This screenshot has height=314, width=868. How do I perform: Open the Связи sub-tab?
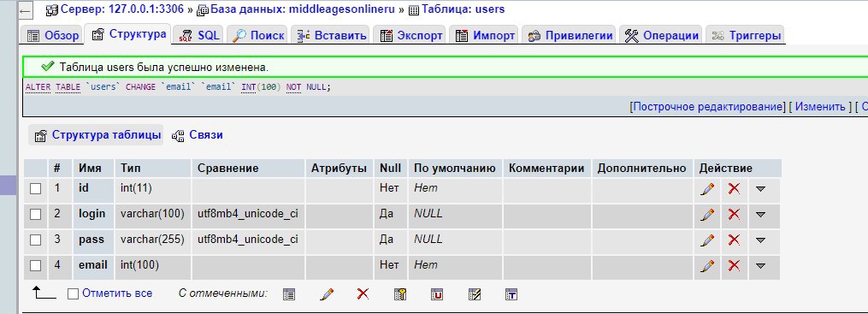pos(198,135)
